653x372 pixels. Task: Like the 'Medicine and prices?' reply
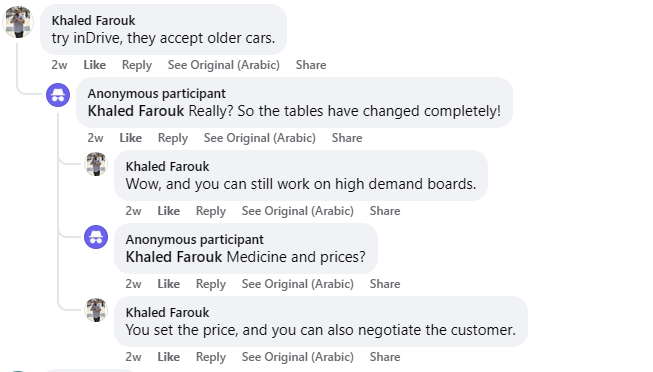click(169, 284)
